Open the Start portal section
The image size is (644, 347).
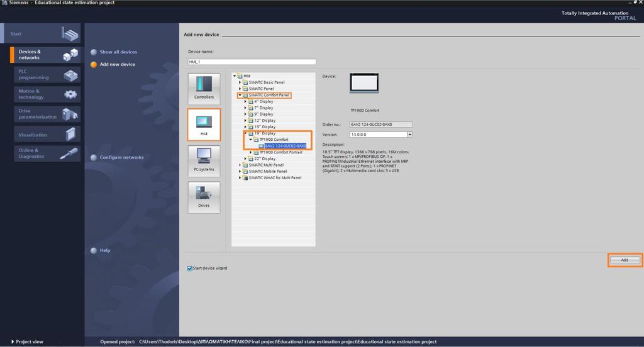point(41,34)
